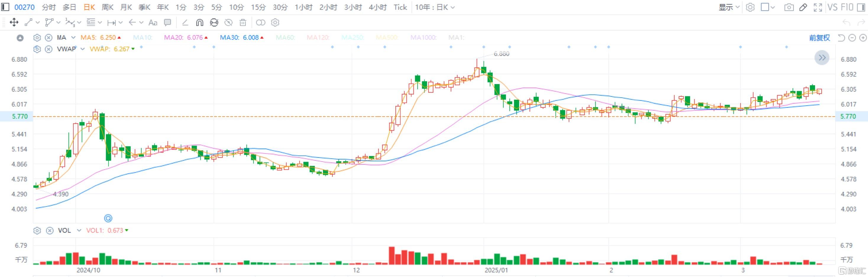Switch to 月K monthly chart tab

(126, 7)
